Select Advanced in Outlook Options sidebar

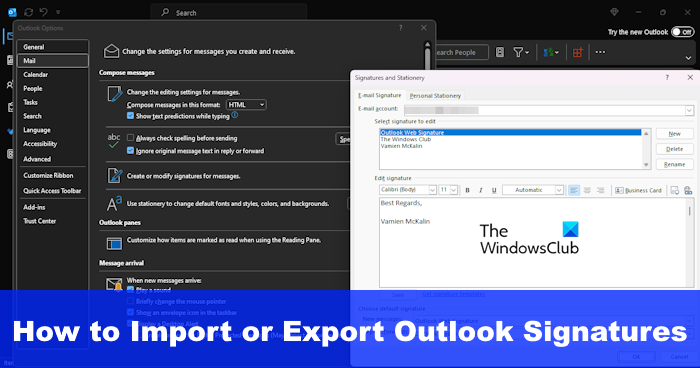(53, 159)
